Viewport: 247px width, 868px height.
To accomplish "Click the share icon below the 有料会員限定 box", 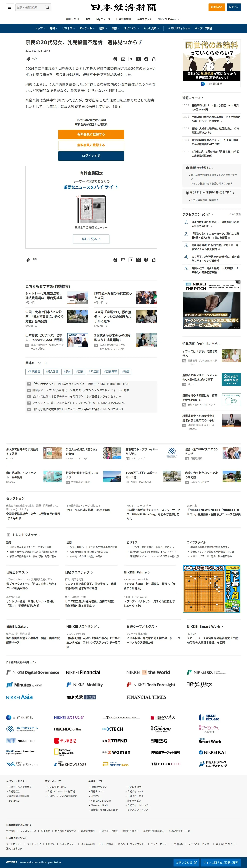I will 154,260.
